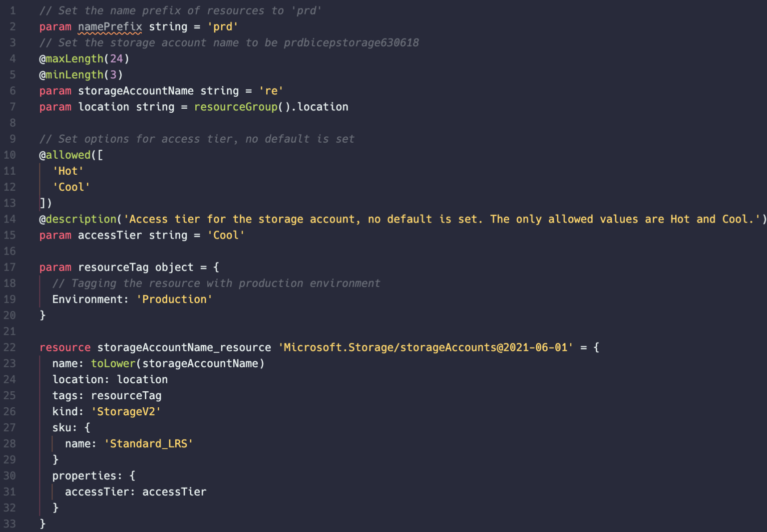Click accessTier param default 'Cool' on line 15

click(226, 235)
